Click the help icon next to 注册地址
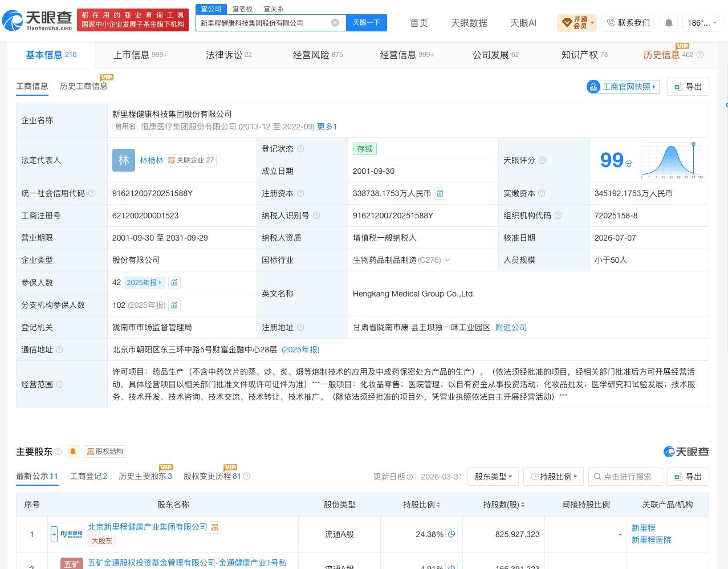728x569 pixels. tap(300, 327)
